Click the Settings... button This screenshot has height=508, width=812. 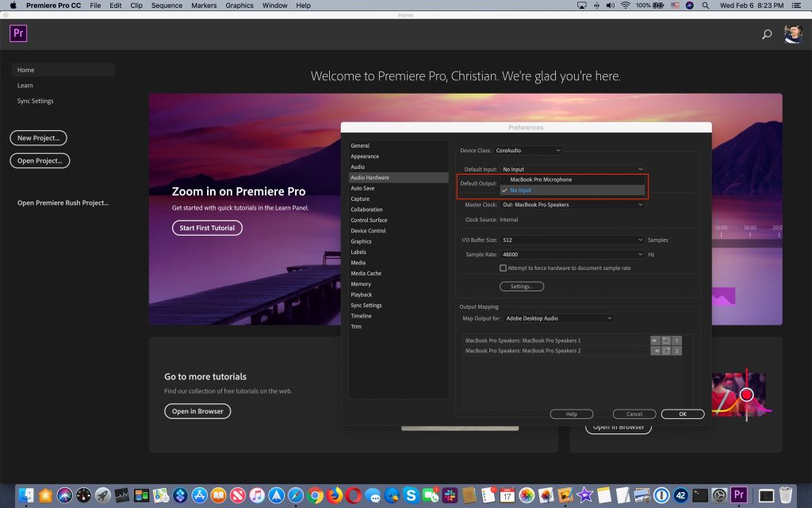point(522,286)
